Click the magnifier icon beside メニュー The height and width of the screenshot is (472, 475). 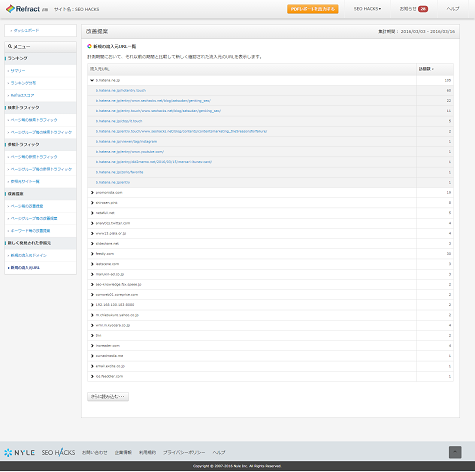(x=10, y=46)
